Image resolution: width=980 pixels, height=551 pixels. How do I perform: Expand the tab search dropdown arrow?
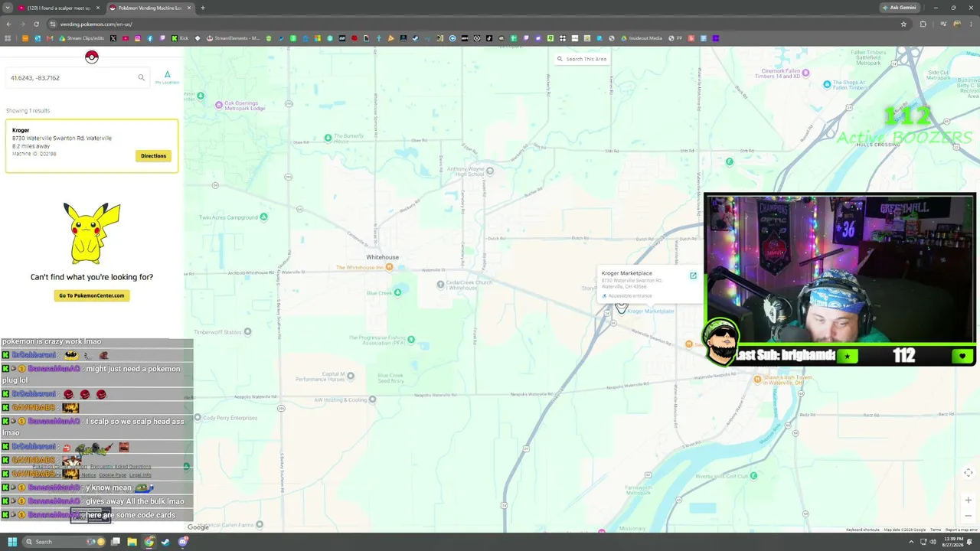pyautogui.click(x=8, y=8)
